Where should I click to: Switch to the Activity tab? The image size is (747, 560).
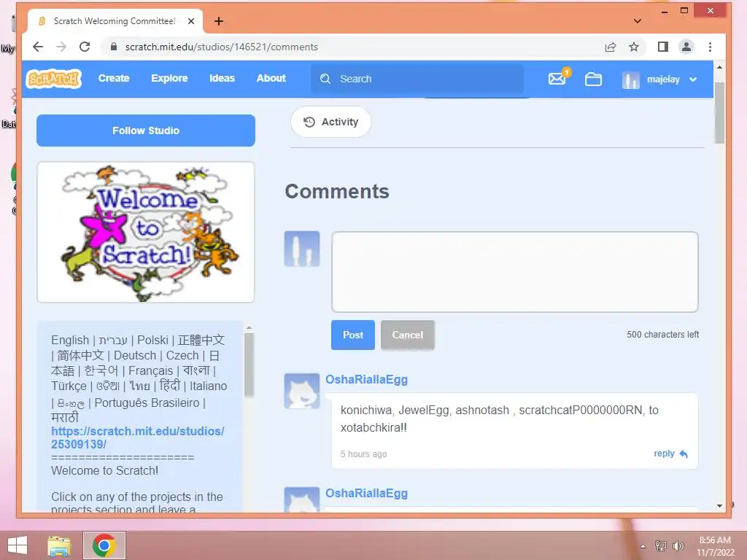click(x=331, y=122)
